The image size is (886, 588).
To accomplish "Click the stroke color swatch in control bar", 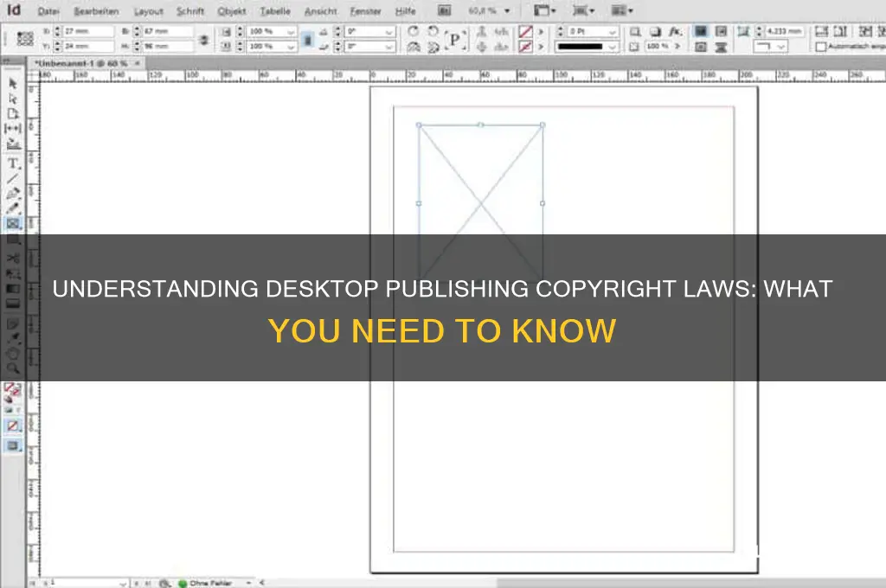I will 525,47.
